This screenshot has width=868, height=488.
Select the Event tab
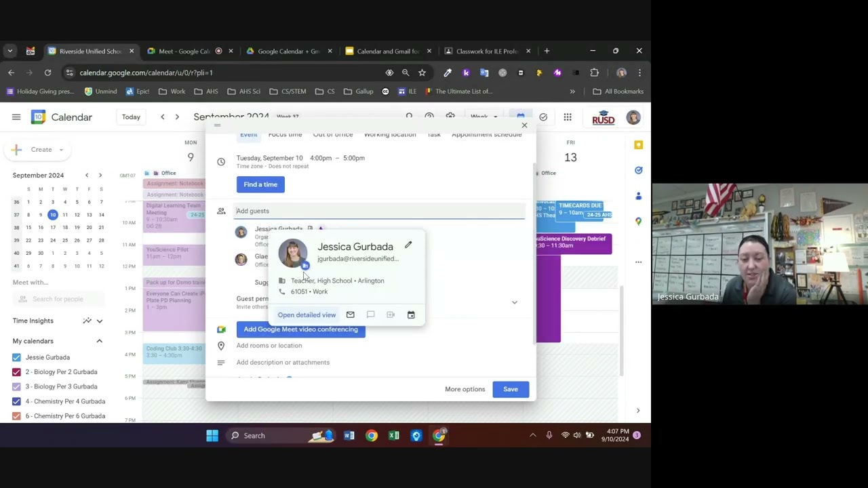pos(249,134)
